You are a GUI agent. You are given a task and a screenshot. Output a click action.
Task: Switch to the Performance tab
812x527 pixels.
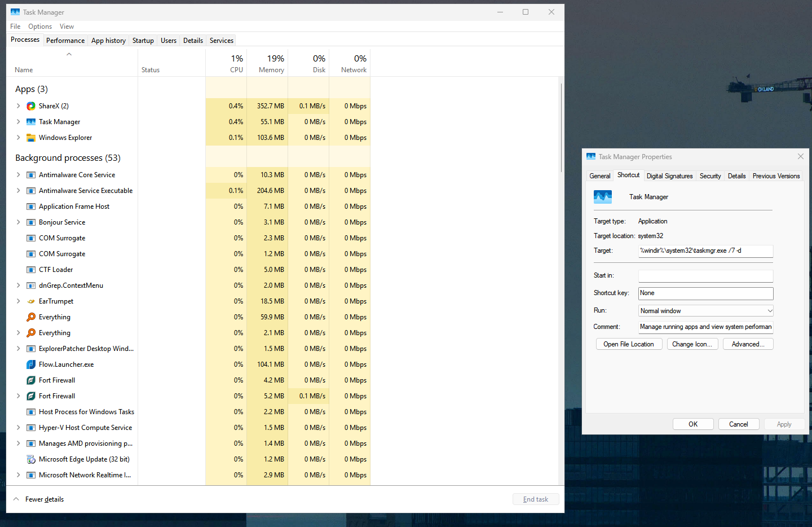65,41
